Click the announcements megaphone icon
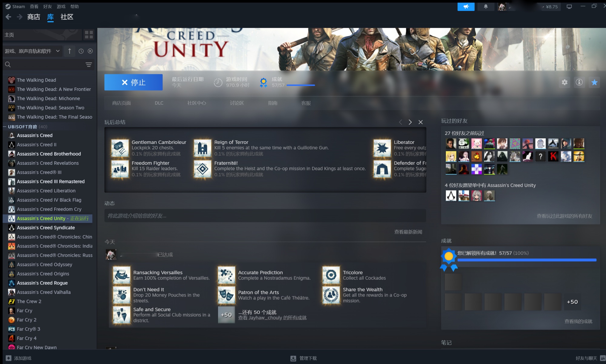The height and width of the screenshot is (364, 606). pos(466,6)
